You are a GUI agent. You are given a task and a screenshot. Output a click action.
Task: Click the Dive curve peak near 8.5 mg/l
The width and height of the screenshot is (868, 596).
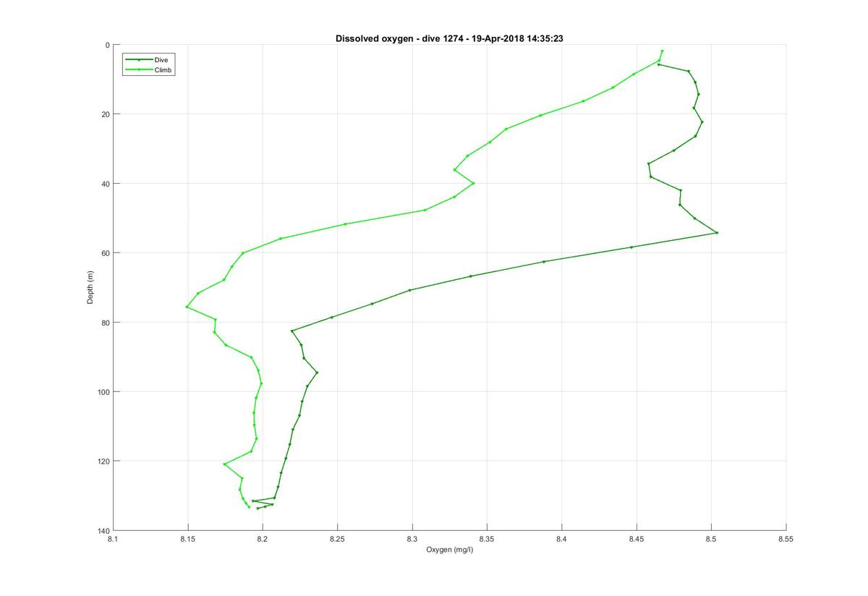tap(716, 232)
